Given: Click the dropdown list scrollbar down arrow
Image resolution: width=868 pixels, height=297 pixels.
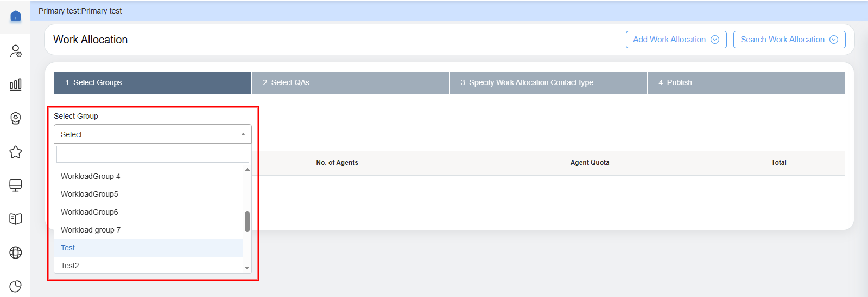Looking at the screenshot, I should 247,268.
